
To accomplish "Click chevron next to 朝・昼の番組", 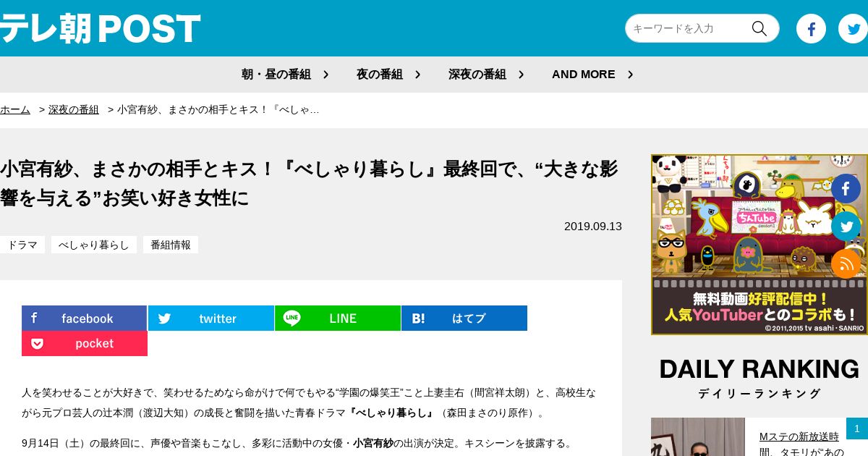I will (x=325, y=75).
